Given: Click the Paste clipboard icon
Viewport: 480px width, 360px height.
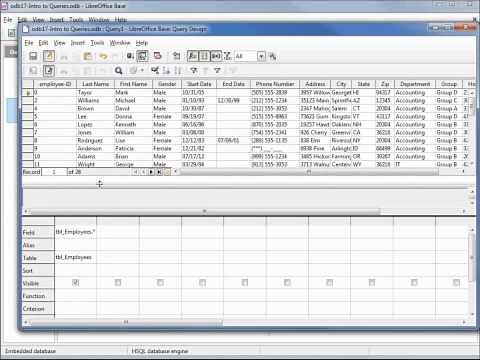Looking at the screenshot, I should (87, 56).
